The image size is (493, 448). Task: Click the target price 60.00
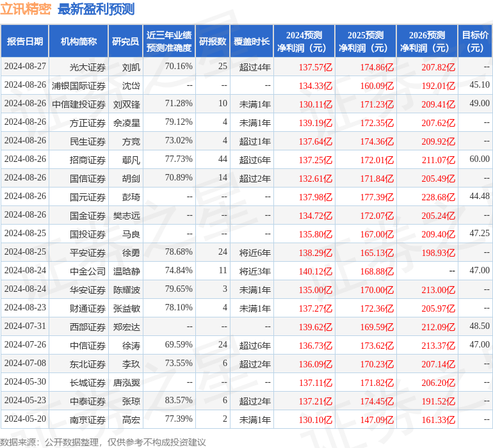(x=480, y=159)
